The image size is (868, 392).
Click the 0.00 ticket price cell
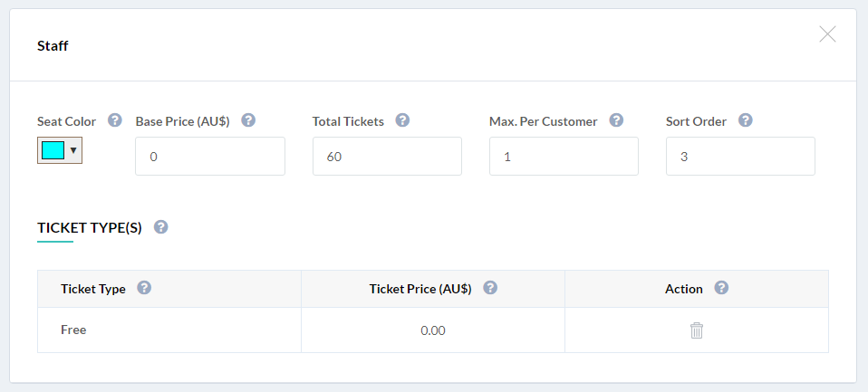coord(433,330)
